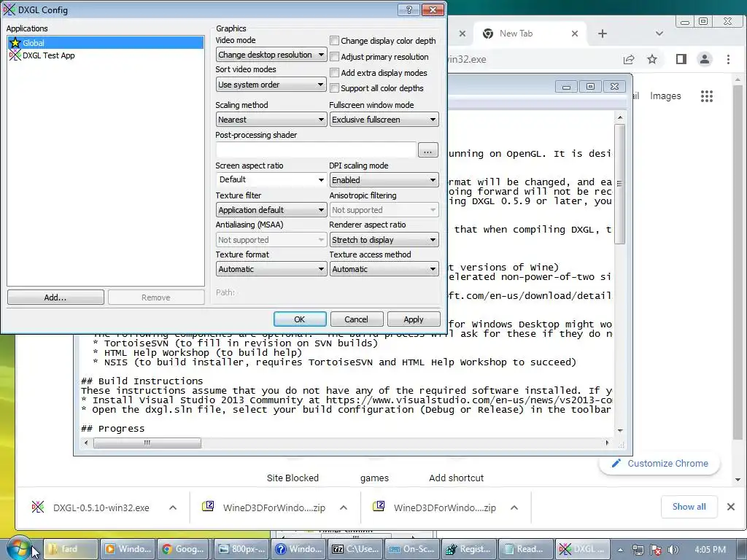This screenshot has width=747, height=560.
Task: Click Post-processing shader text field
Action: [x=316, y=150]
